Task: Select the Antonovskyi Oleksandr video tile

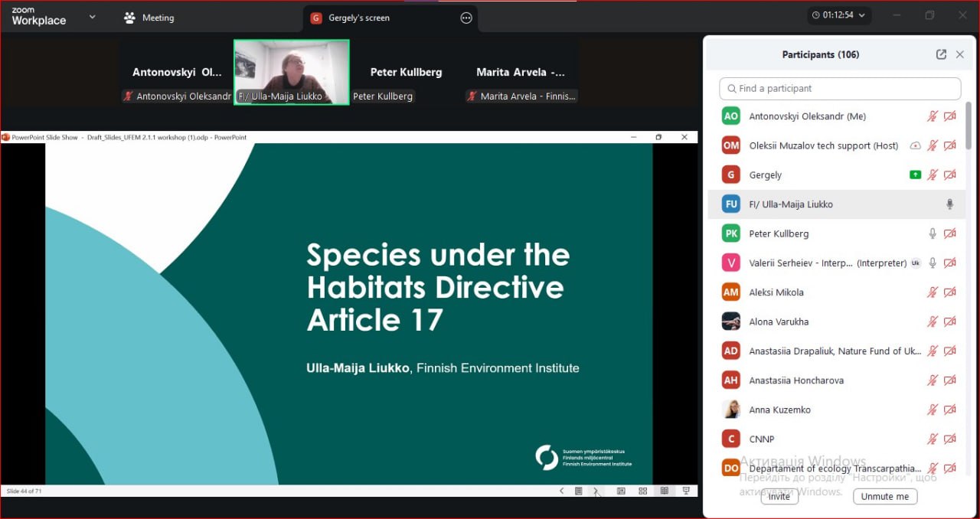Action: (177, 72)
